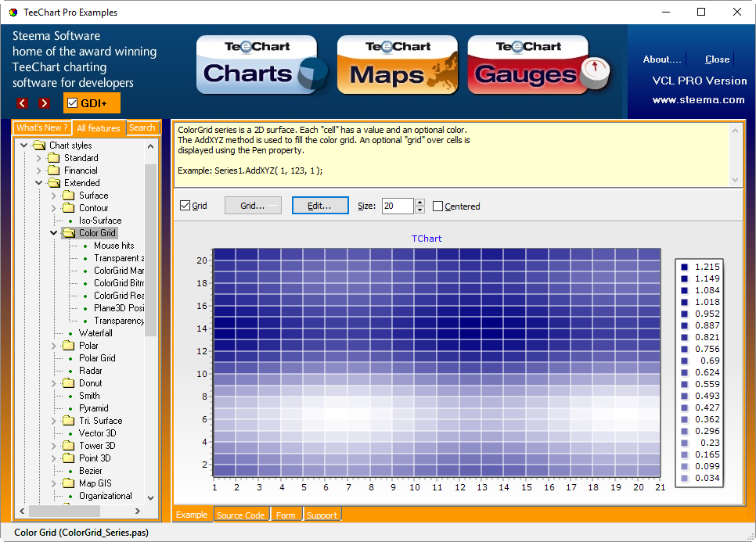Viewport: 756px width, 542px height.
Task: Open the TeeChart Gauges banner
Action: pos(538,65)
